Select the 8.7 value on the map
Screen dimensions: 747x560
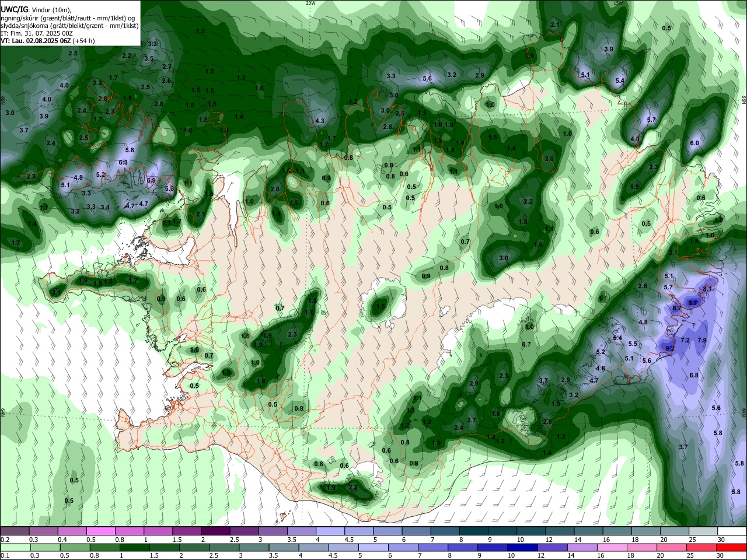[x=677, y=307]
